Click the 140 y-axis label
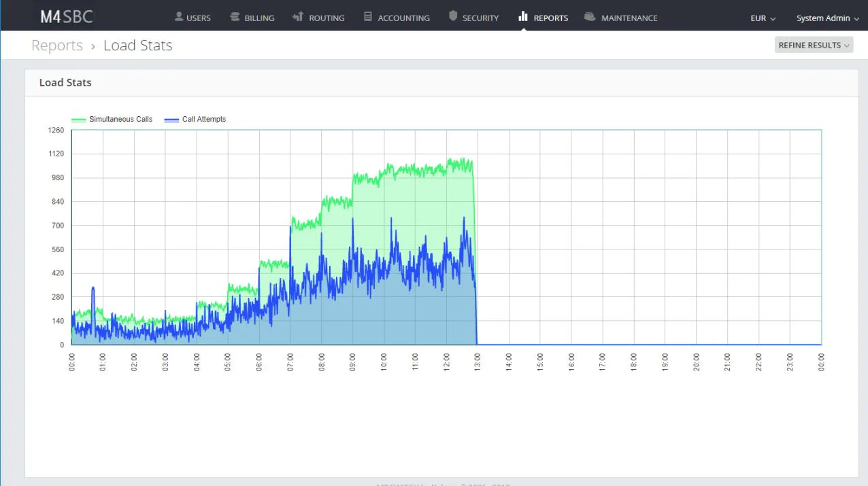Screen dimensions: 868x486 tap(57, 321)
